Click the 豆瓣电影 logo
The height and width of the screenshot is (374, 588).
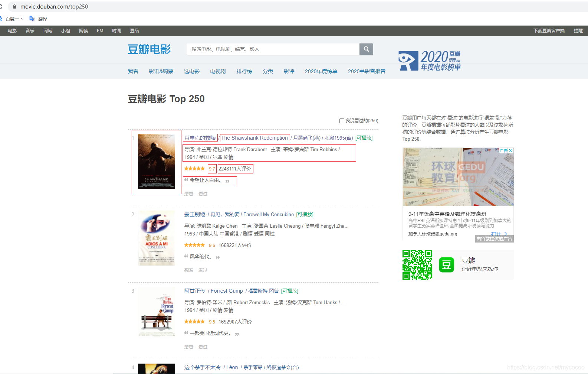coord(149,49)
